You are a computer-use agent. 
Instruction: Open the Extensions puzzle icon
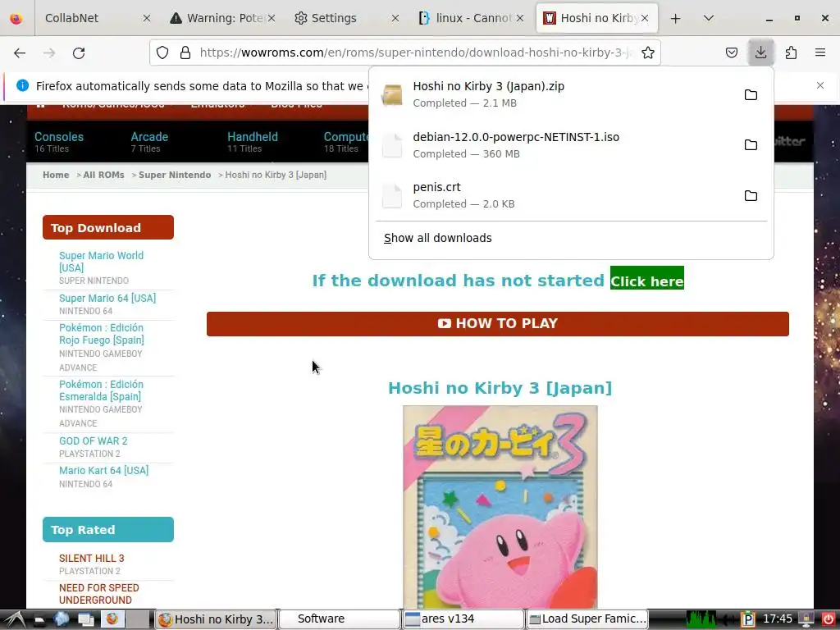point(791,52)
